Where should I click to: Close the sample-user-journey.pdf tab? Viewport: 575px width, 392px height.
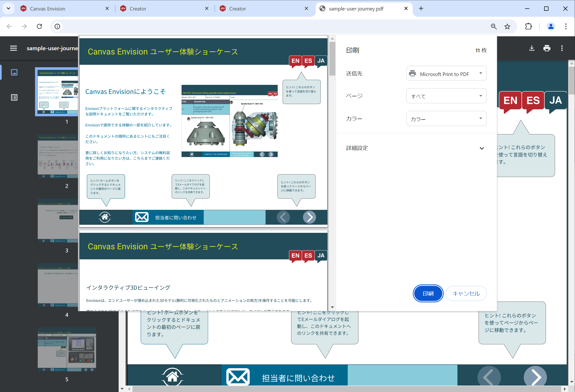tap(406, 9)
